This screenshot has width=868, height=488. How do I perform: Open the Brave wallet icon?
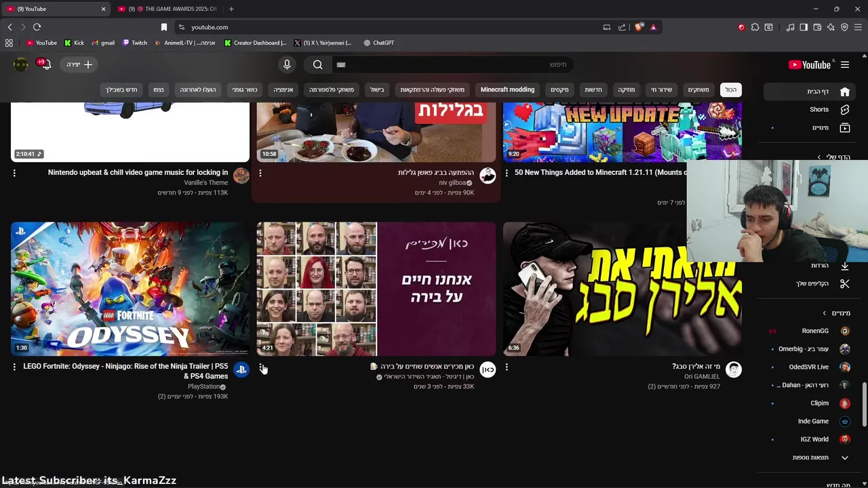[x=817, y=27]
